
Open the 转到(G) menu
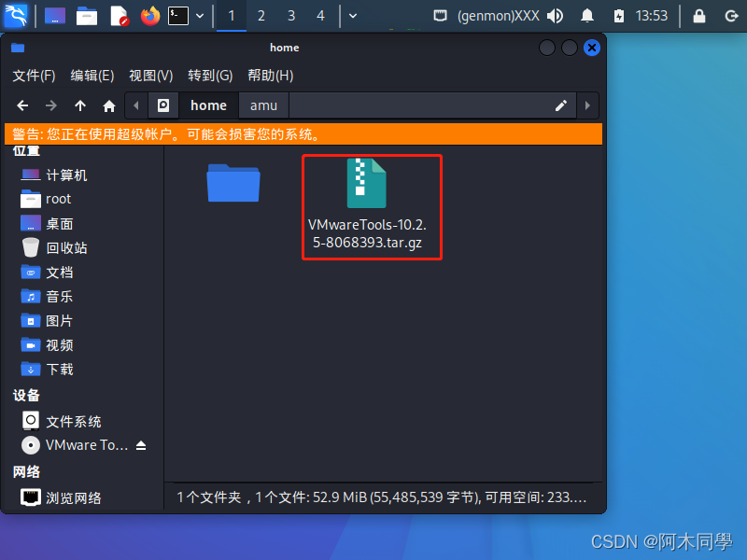point(210,76)
